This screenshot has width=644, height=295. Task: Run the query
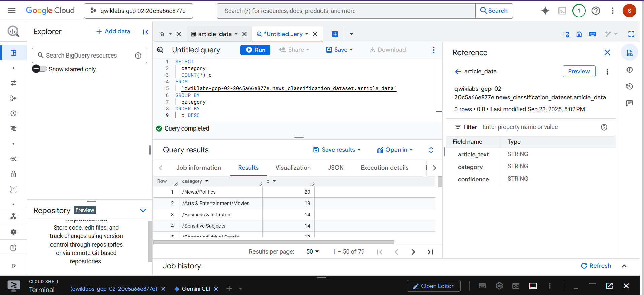[x=255, y=50]
